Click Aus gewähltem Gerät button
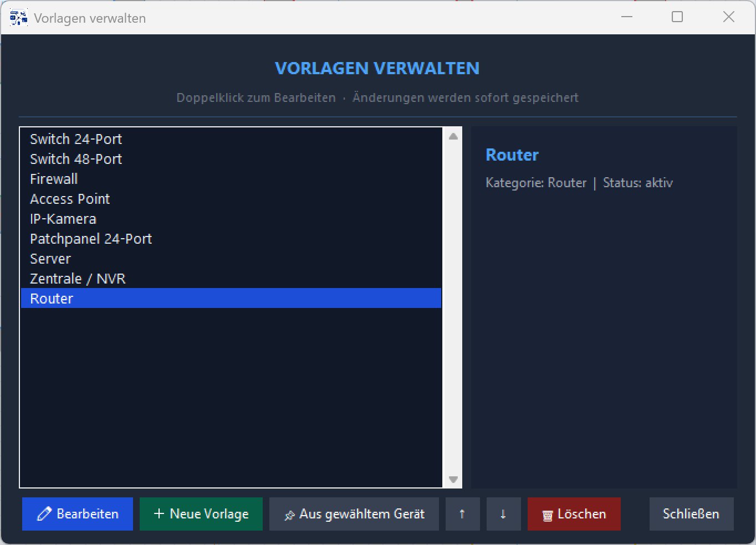This screenshot has height=545, width=756. [354, 514]
